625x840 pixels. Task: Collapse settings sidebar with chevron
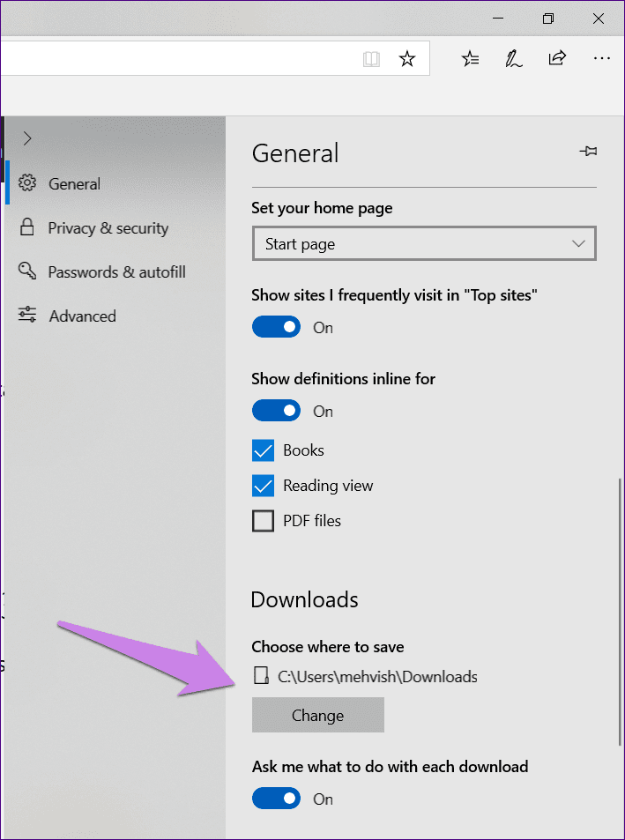click(x=27, y=138)
